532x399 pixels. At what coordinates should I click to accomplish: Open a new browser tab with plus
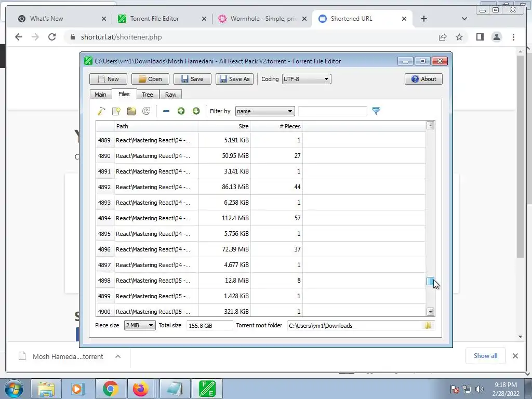pyautogui.click(x=424, y=19)
